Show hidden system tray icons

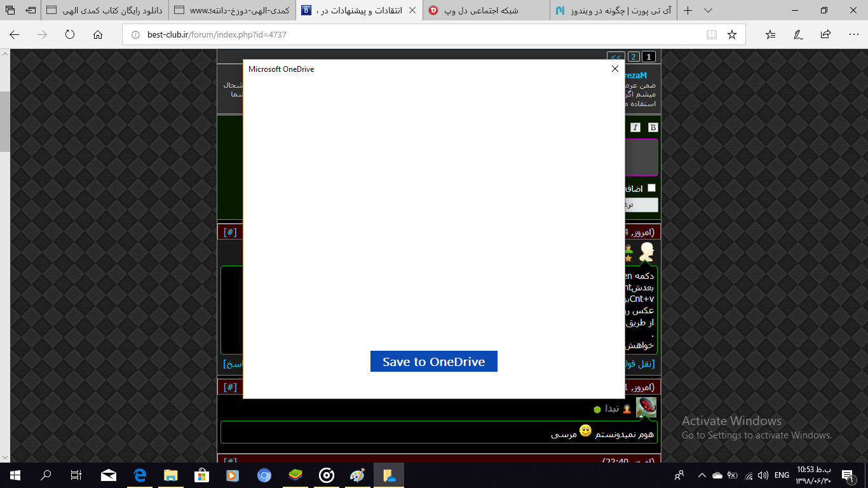point(702,475)
